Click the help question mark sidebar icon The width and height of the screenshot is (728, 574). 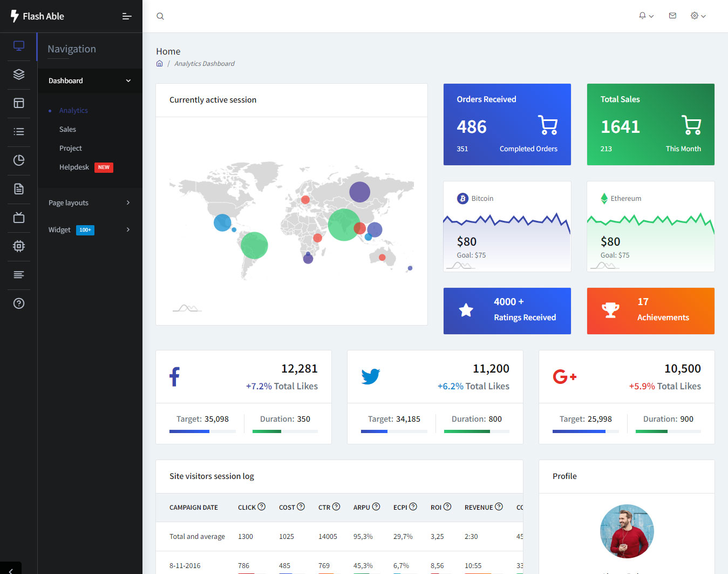click(19, 303)
